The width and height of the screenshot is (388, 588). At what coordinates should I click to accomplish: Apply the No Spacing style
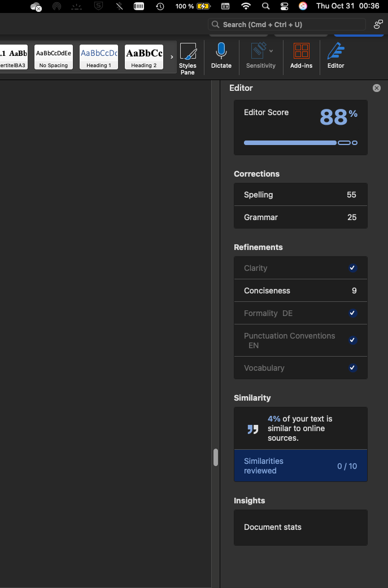pos(54,57)
